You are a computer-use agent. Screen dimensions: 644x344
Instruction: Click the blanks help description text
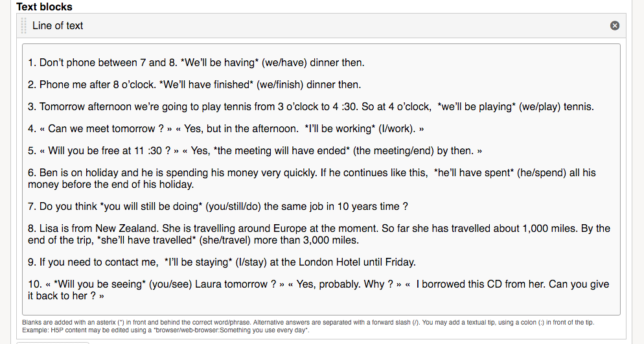pos(308,322)
